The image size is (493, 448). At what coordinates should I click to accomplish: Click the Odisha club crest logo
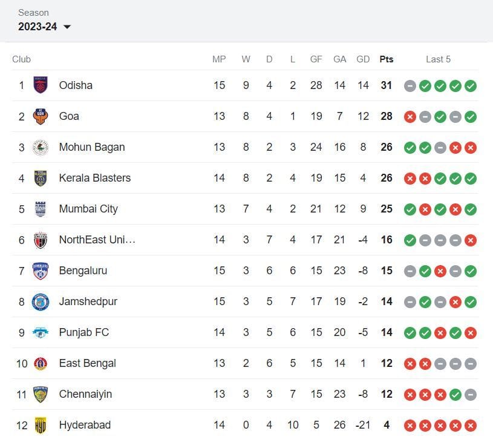(40, 85)
